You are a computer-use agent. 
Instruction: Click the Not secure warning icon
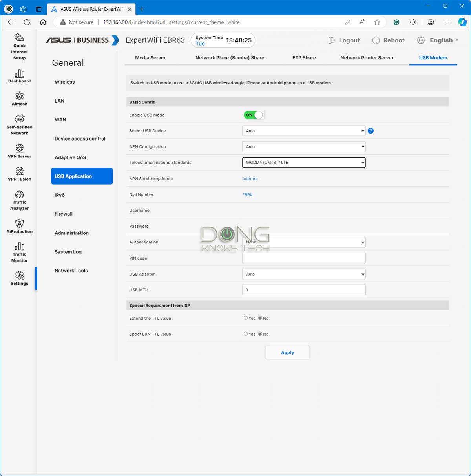point(63,22)
